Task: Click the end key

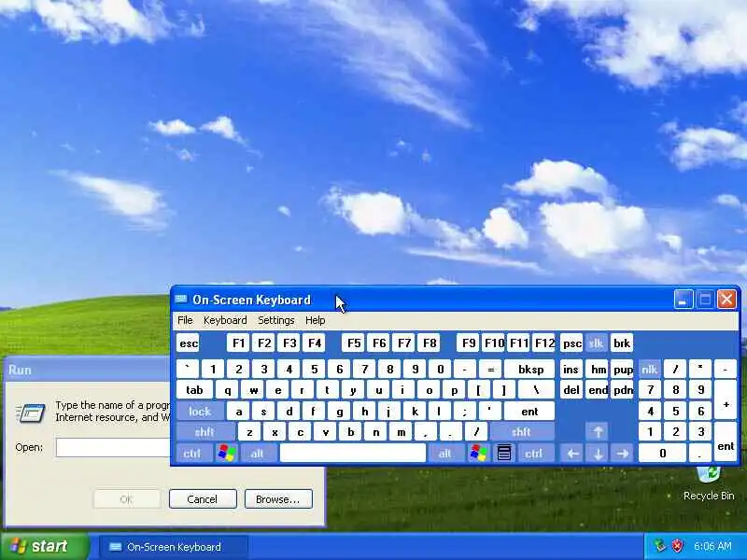Action: [598, 390]
